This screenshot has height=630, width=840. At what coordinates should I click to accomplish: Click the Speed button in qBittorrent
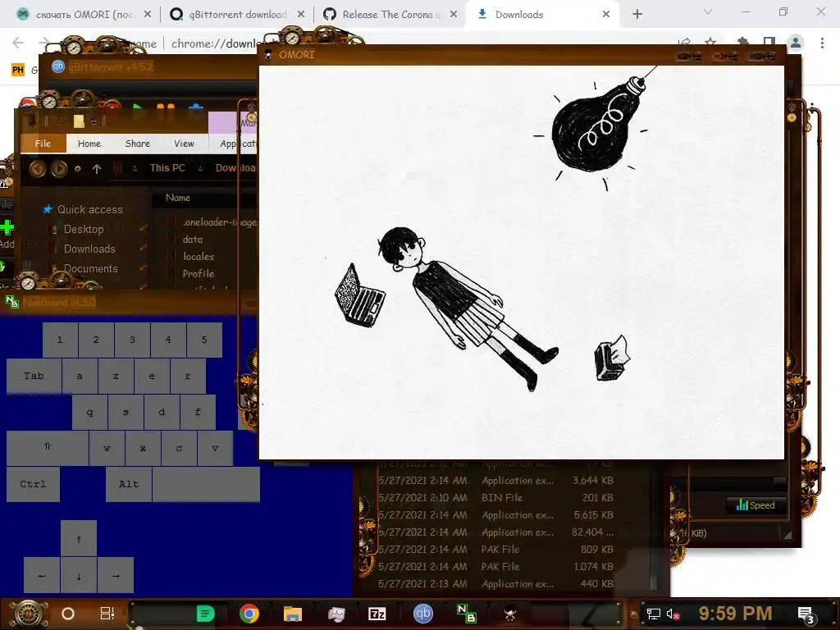pyautogui.click(x=756, y=505)
